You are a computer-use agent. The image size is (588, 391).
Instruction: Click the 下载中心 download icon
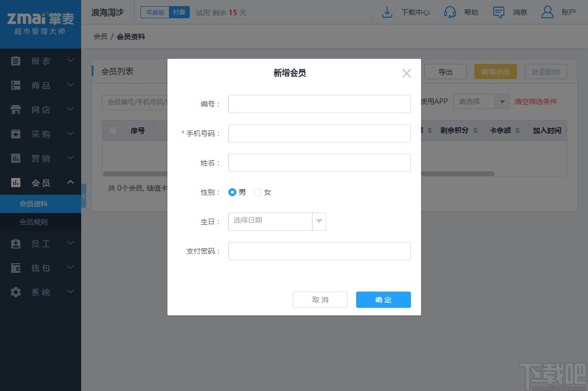387,12
